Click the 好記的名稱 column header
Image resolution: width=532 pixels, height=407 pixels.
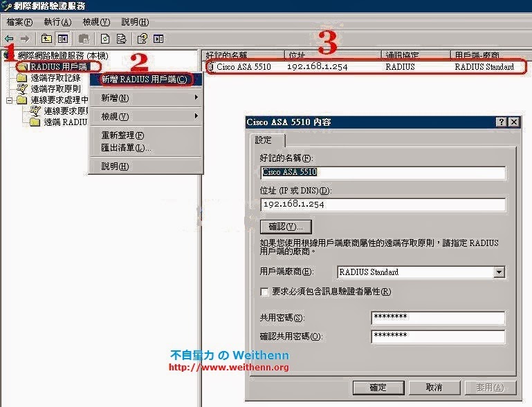(x=244, y=55)
